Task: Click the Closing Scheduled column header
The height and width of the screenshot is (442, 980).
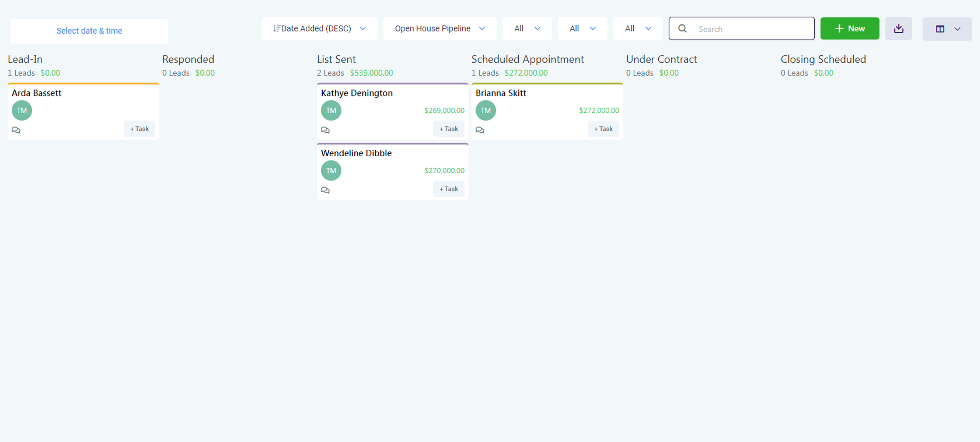Action: point(823,59)
